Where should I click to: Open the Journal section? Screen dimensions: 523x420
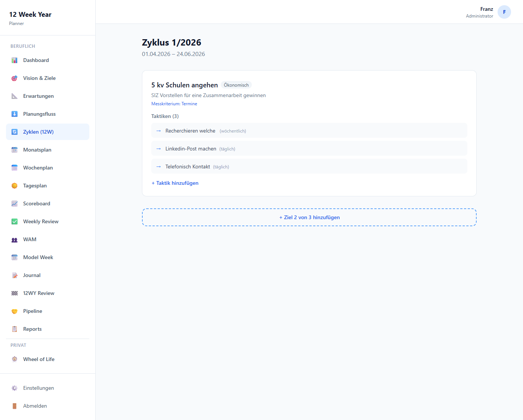(32, 276)
